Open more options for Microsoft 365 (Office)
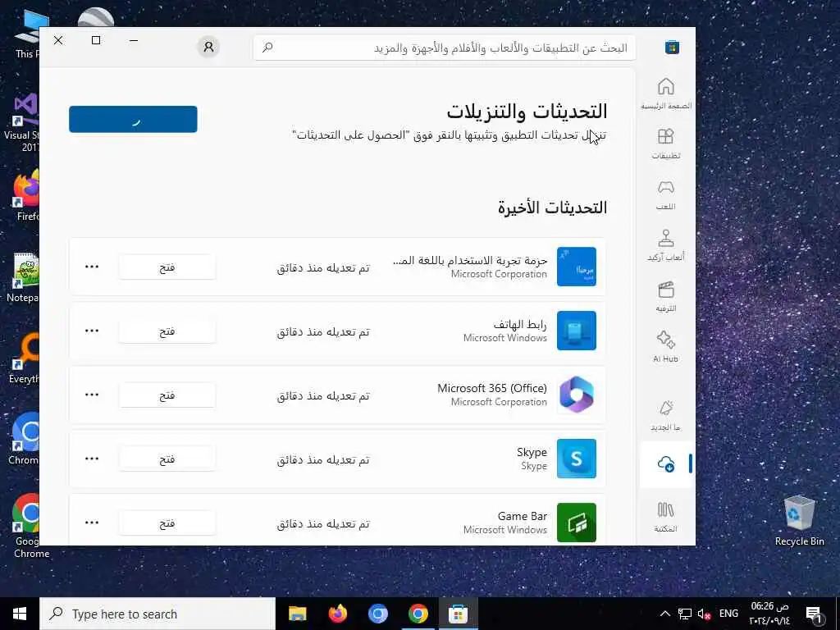The image size is (840, 630). [92, 395]
